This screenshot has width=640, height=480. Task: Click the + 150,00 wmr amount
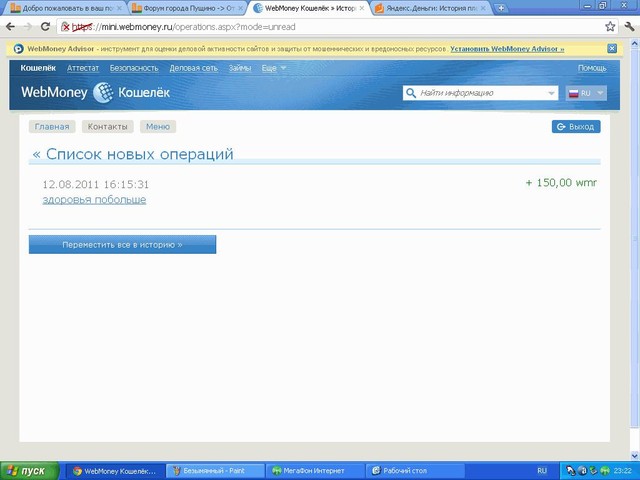click(561, 182)
